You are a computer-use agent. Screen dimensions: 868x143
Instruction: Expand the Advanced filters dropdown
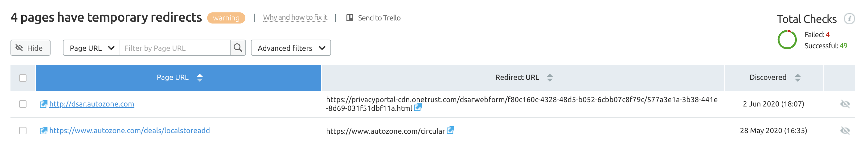click(290, 48)
